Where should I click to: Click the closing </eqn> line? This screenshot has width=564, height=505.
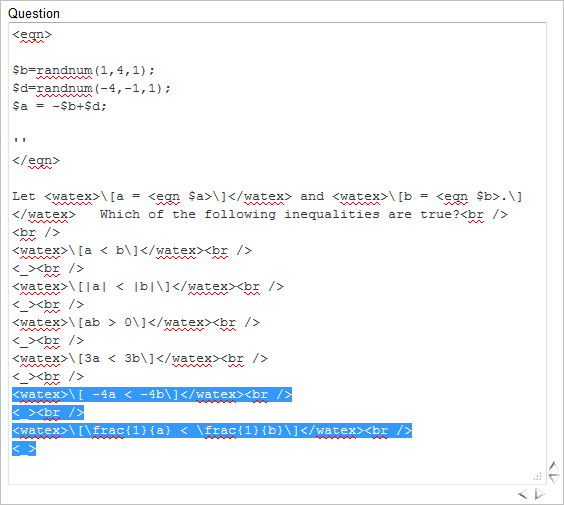pyautogui.click(x=36, y=160)
